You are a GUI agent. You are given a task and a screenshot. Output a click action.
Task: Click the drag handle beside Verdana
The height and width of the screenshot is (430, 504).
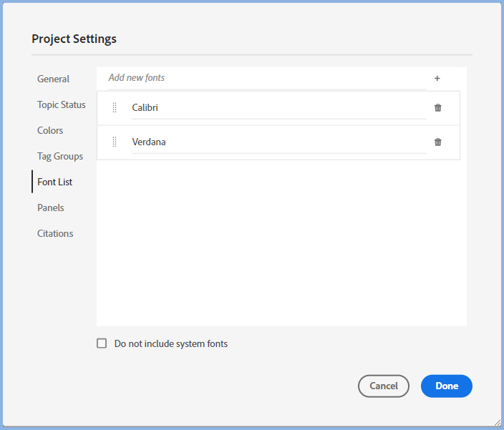point(115,142)
